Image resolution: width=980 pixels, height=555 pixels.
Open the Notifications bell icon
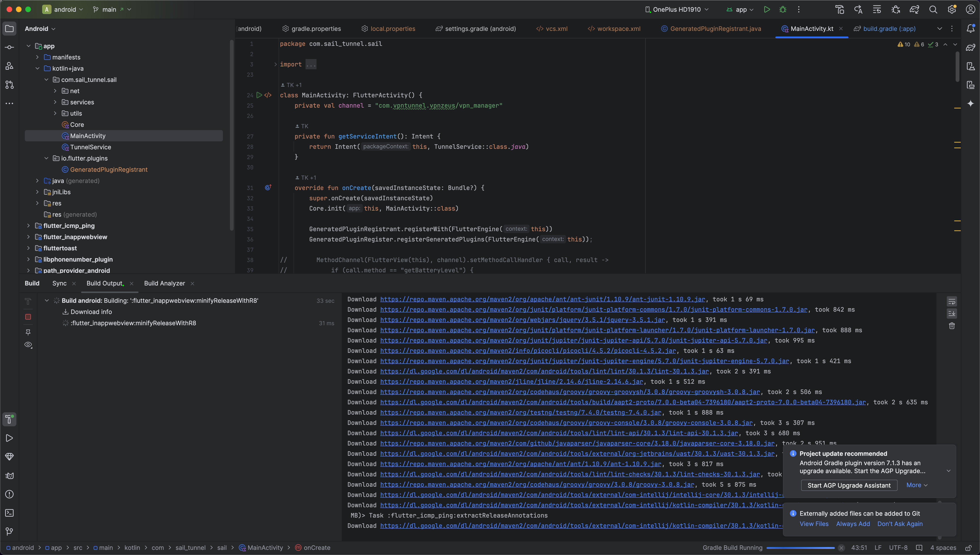[x=970, y=29]
